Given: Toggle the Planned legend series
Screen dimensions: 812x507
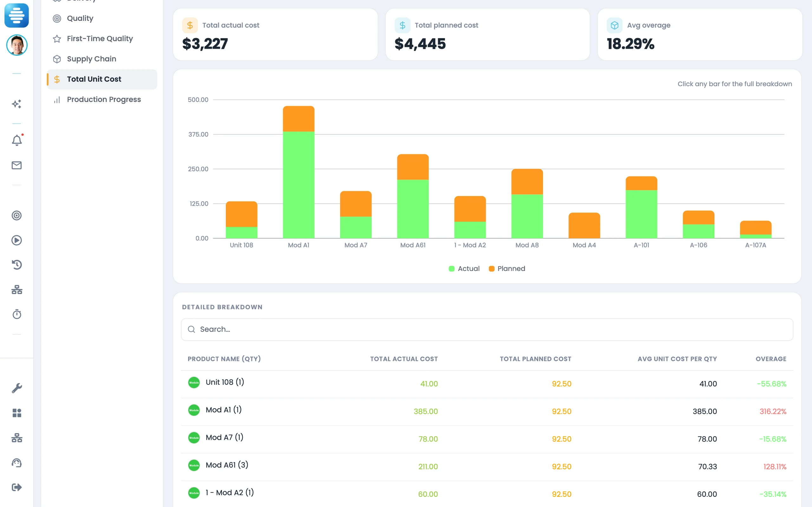Looking at the screenshot, I should (x=507, y=269).
